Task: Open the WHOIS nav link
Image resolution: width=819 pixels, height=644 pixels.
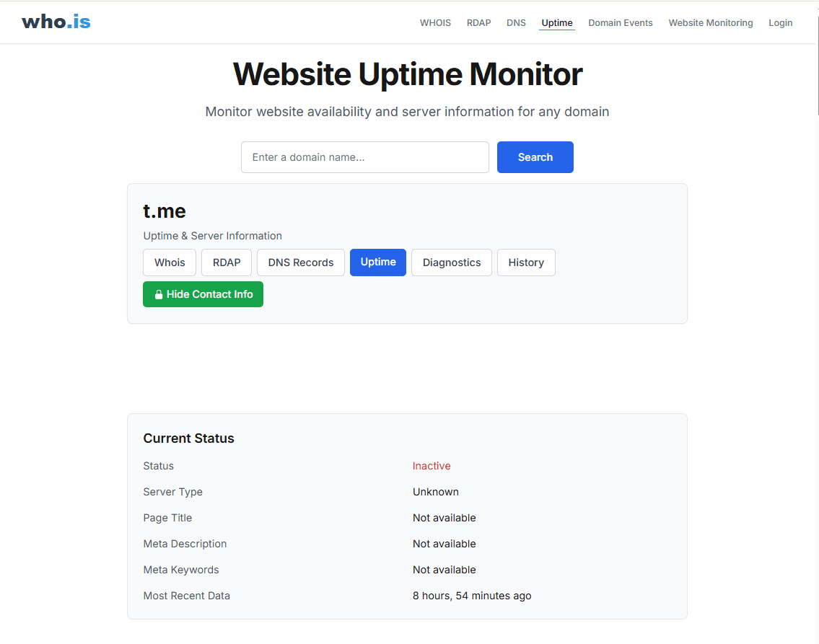Action: [x=435, y=23]
